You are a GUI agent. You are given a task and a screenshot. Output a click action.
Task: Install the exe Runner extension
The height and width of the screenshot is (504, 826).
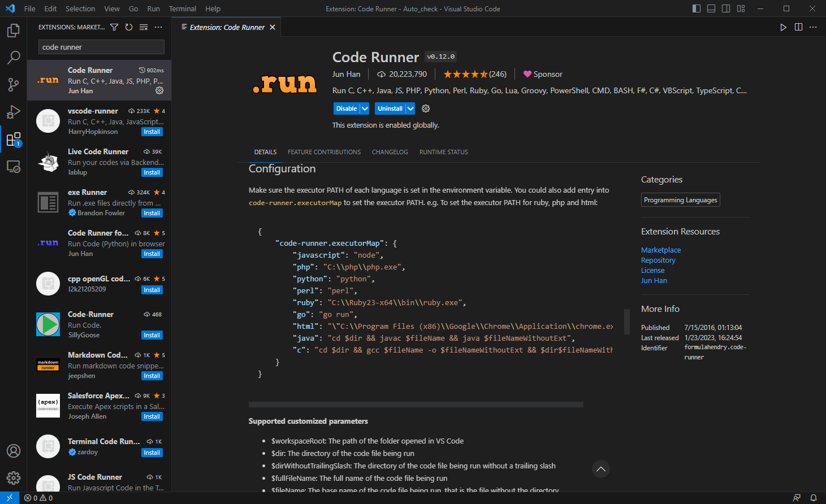[x=152, y=213]
